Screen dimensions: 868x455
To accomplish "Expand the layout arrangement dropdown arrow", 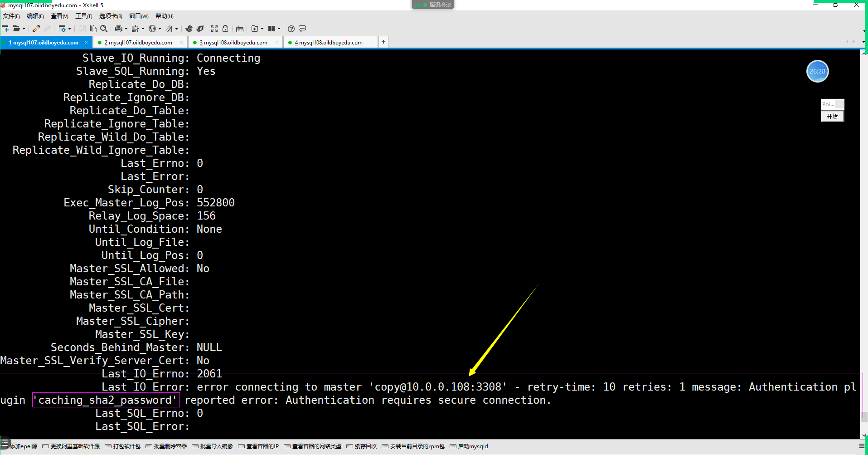I will pos(279,29).
